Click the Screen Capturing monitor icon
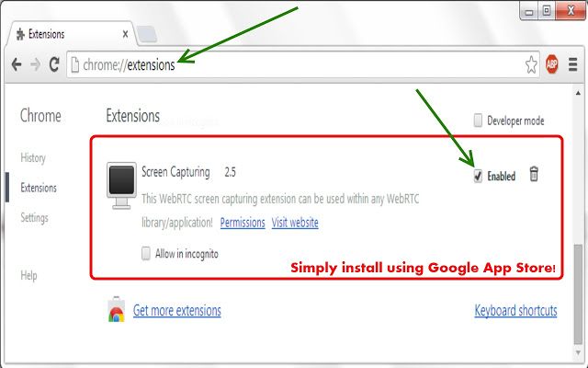The width and height of the screenshot is (588, 368). pos(121,186)
